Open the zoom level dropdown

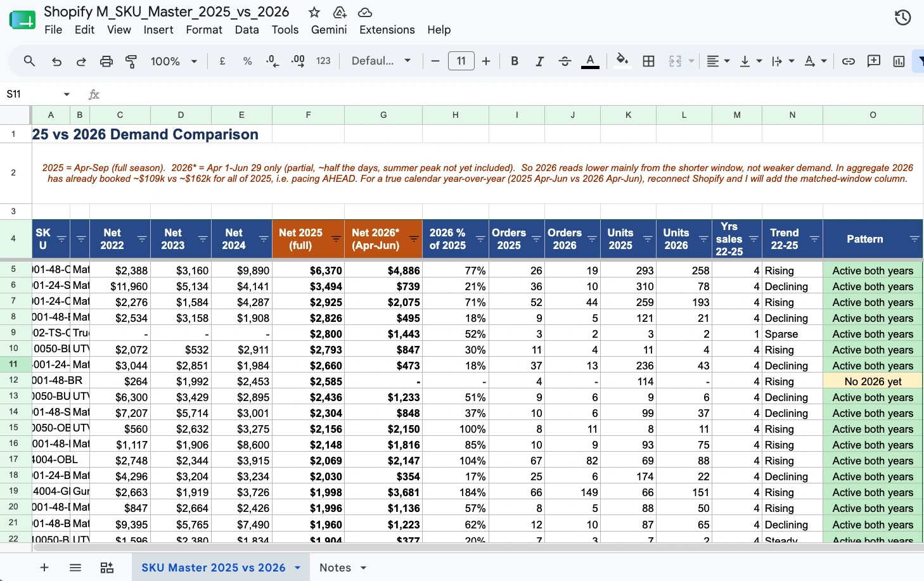pyautogui.click(x=174, y=61)
